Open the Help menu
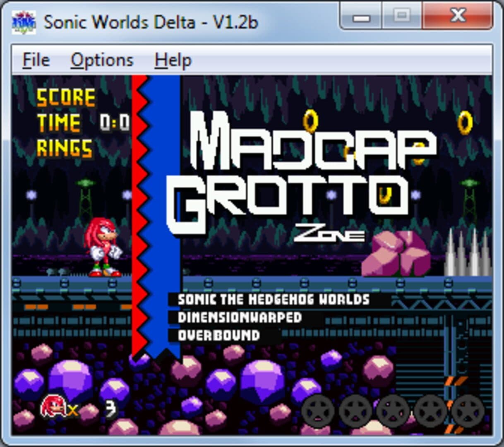 coord(173,60)
